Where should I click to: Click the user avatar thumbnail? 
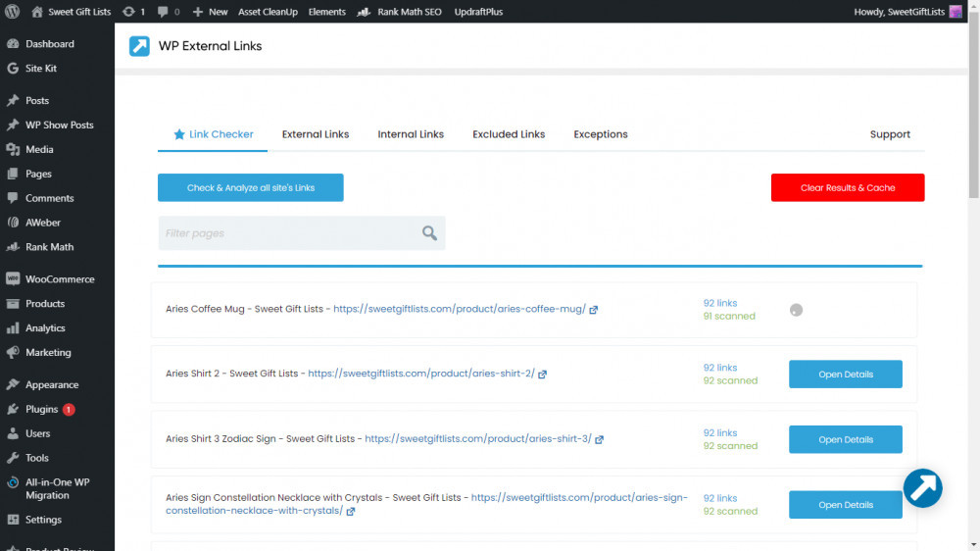pyautogui.click(x=955, y=11)
